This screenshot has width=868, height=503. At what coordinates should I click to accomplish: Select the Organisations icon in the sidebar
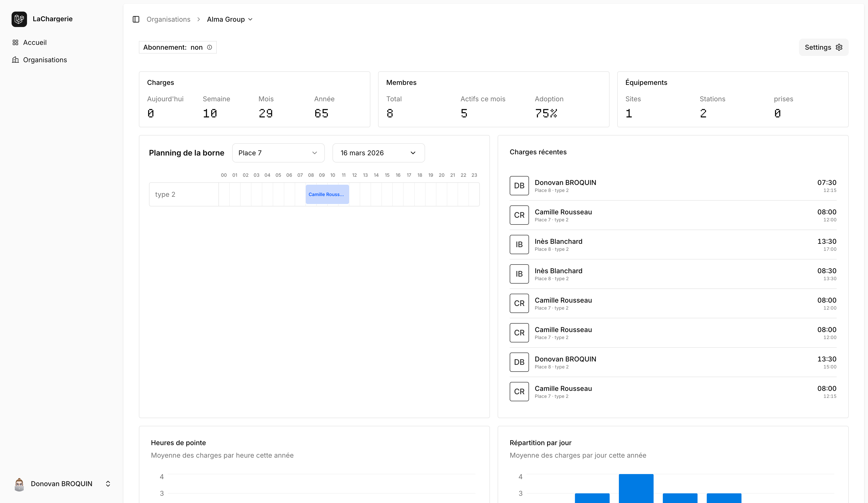(x=16, y=60)
